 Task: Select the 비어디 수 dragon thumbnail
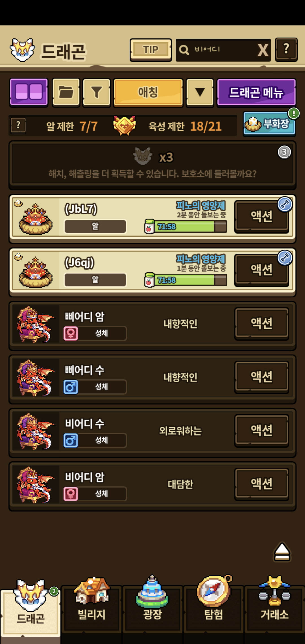click(35, 431)
